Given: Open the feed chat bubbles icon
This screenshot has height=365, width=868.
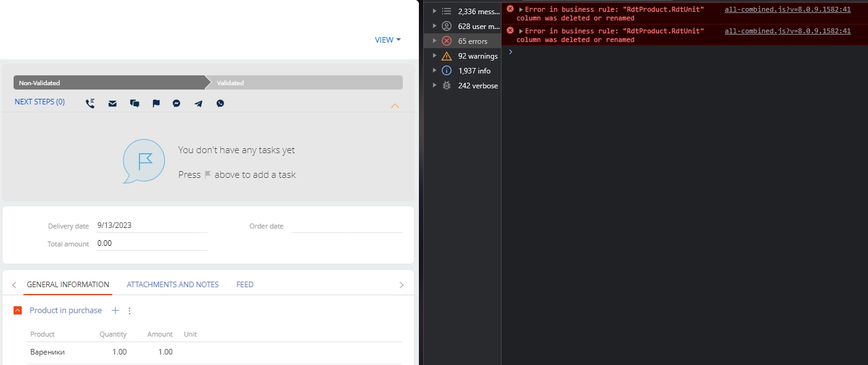Looking at the screenshot, I should [x=134, y=104].
